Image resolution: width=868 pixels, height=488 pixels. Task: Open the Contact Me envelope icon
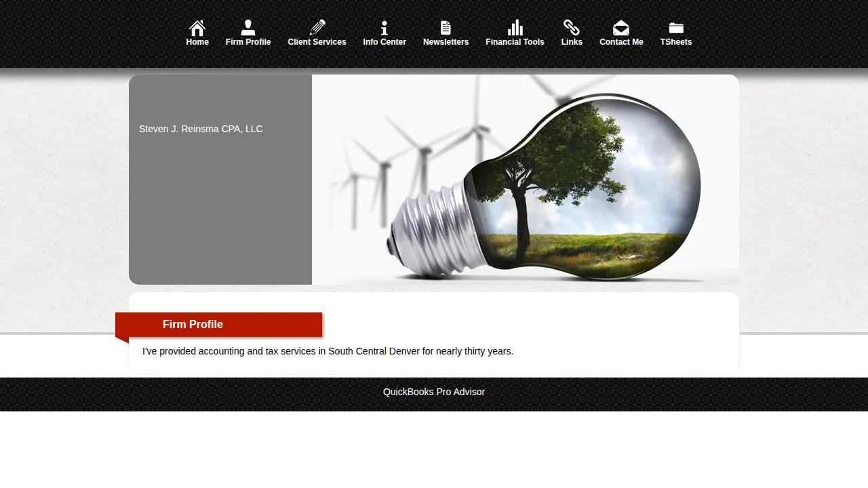[621, 28]
